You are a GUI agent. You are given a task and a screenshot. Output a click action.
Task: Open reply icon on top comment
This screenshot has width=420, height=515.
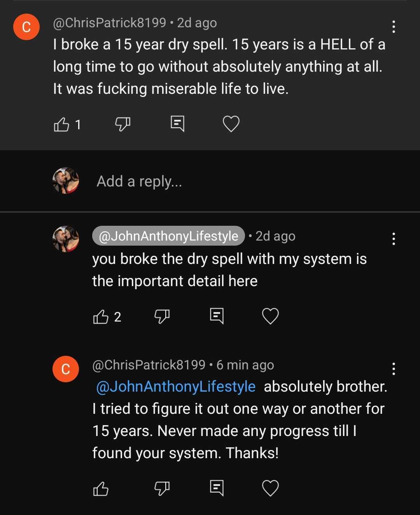coord(177,124)
